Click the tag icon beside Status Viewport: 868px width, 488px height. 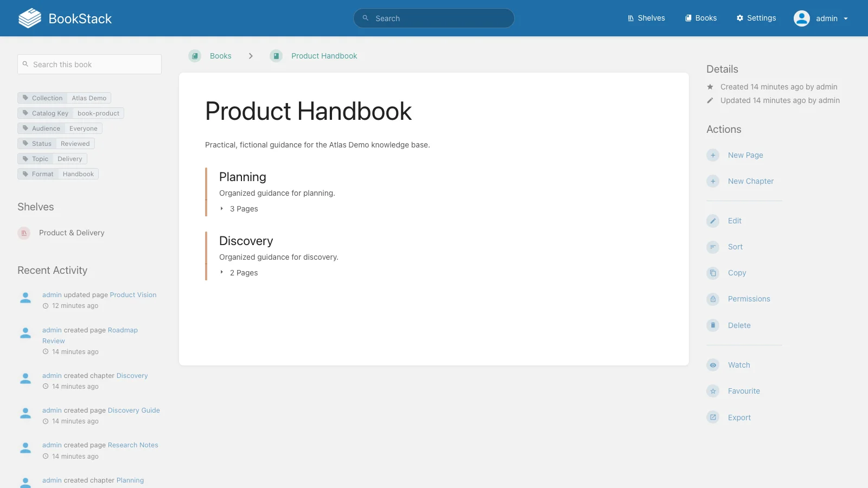click(25, 143)
